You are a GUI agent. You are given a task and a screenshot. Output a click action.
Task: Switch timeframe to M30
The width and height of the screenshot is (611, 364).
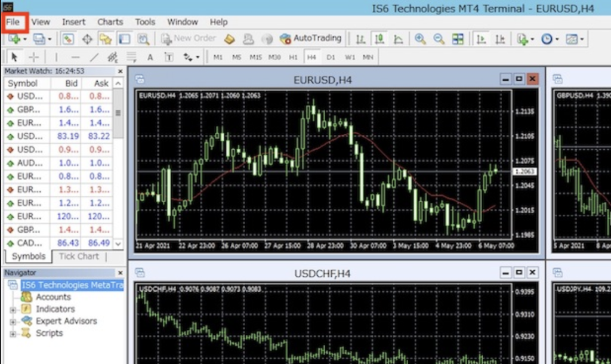coord(274,57)
